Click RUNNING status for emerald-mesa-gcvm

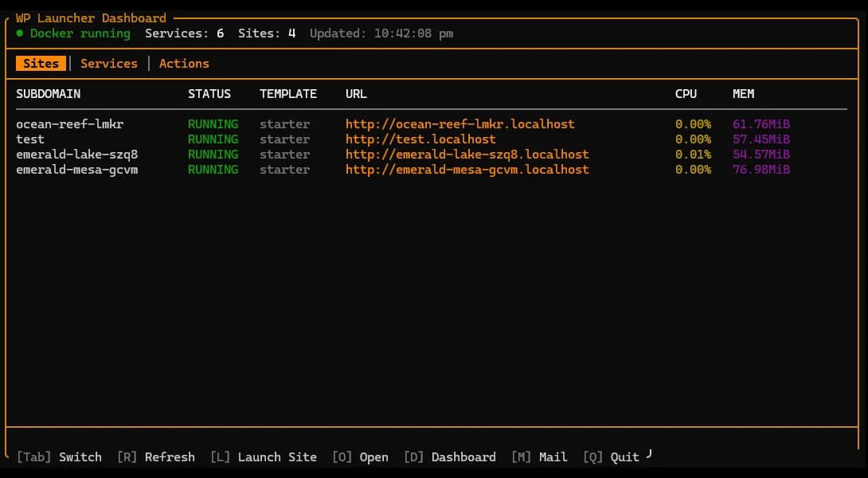point(213,170)
